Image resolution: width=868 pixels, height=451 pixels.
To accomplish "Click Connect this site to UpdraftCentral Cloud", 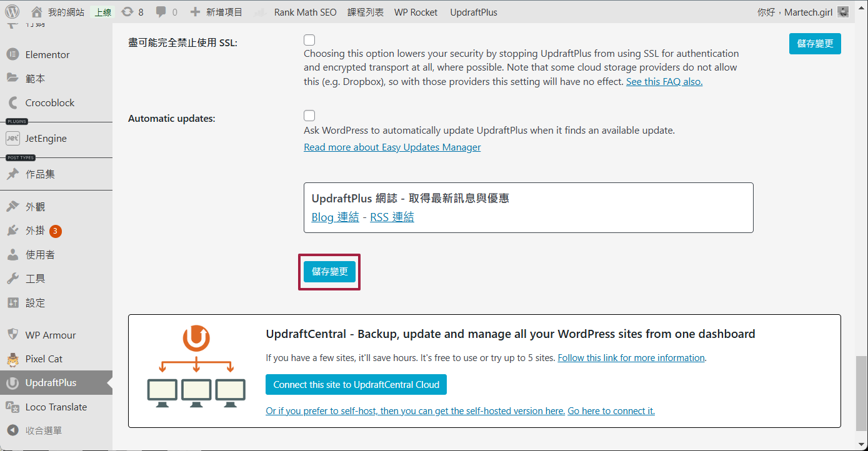I will 356,385.
